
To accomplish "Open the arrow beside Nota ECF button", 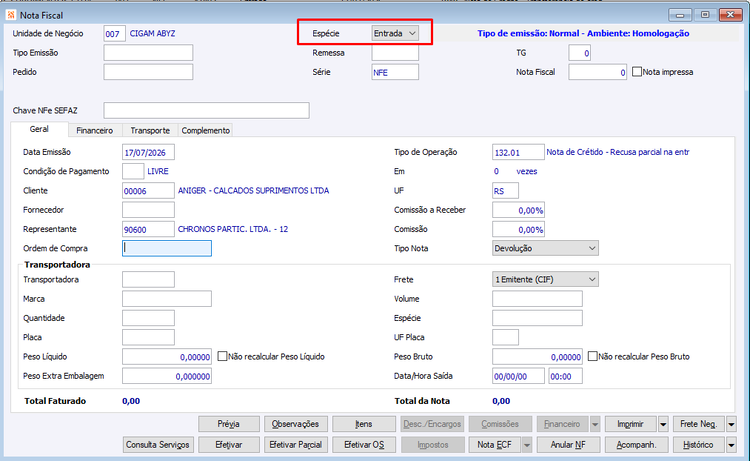I will point(527,445).
